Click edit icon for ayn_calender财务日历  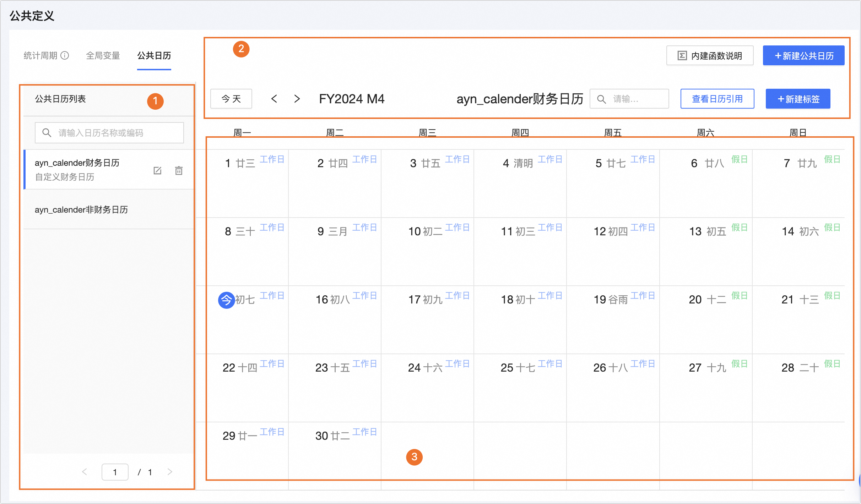pos(157,170)
